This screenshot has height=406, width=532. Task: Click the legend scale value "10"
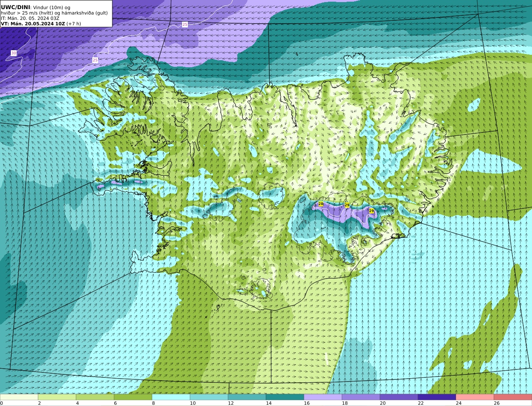tap(193, 403)
